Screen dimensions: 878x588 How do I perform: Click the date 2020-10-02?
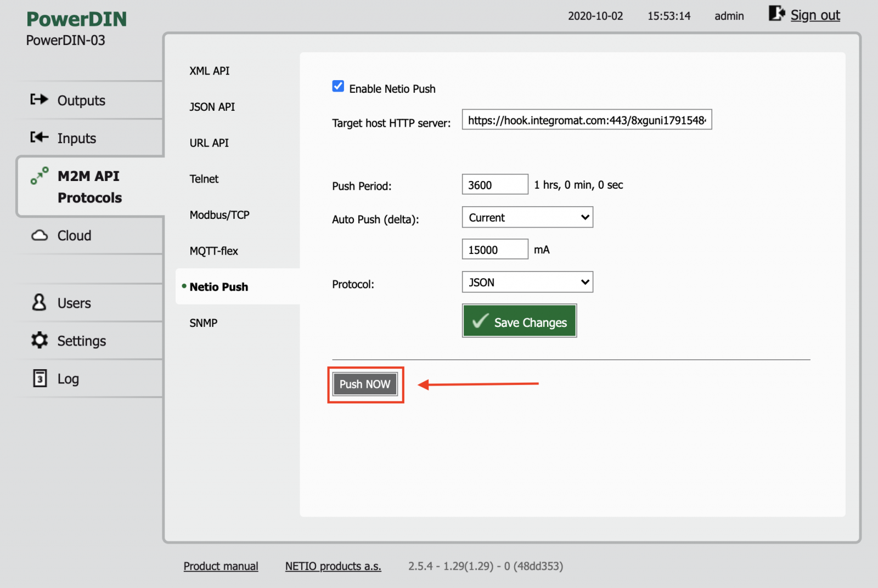[595, 16]
